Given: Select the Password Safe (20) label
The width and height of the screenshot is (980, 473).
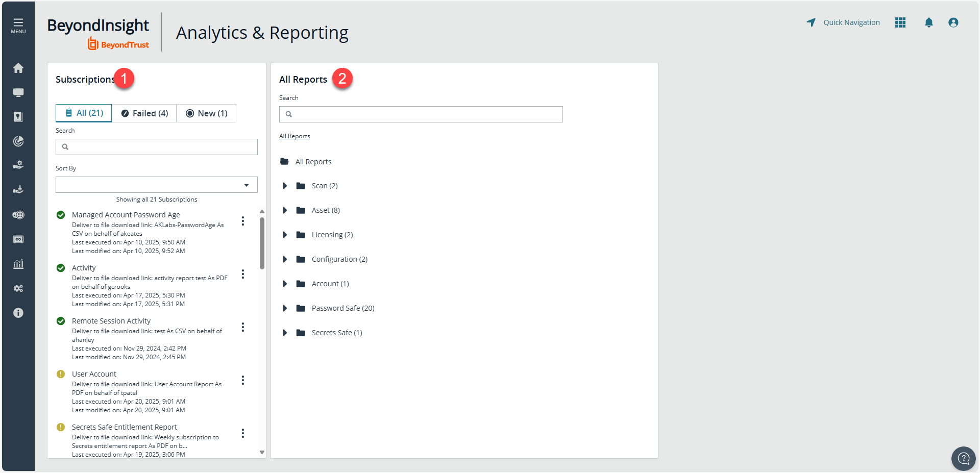Looking at the screenshot, I should 343,308.
